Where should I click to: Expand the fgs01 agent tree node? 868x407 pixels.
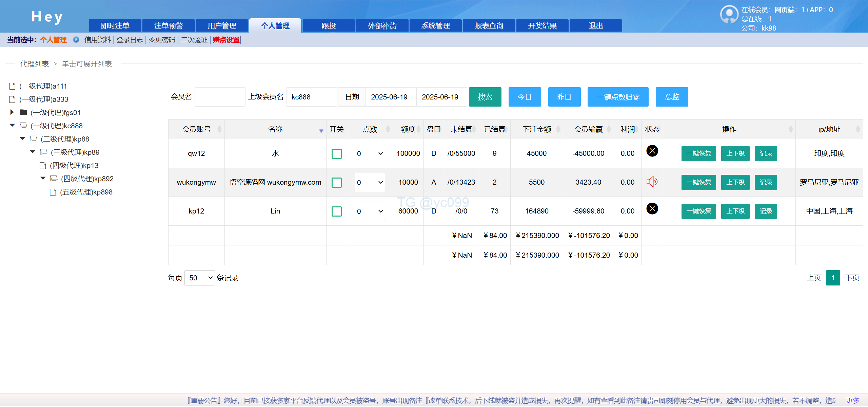[12, 112]
